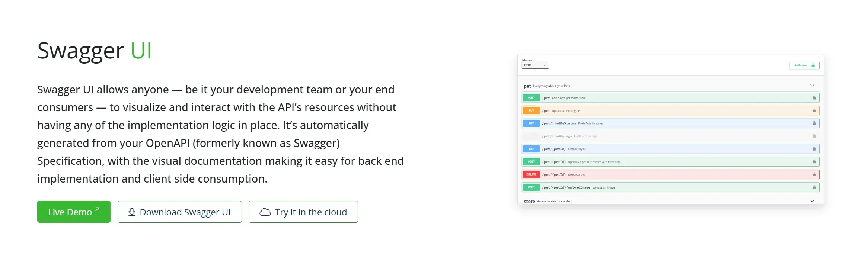
Task: Click lock icon on PUT /pet row
Action: (x=814, y=110)
